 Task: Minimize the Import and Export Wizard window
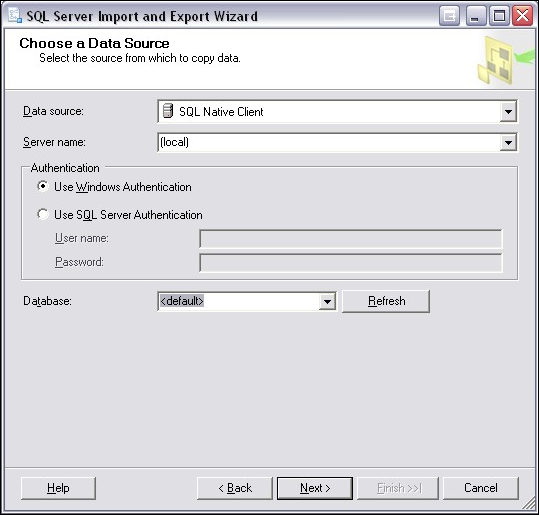click(x=476, y=16)
